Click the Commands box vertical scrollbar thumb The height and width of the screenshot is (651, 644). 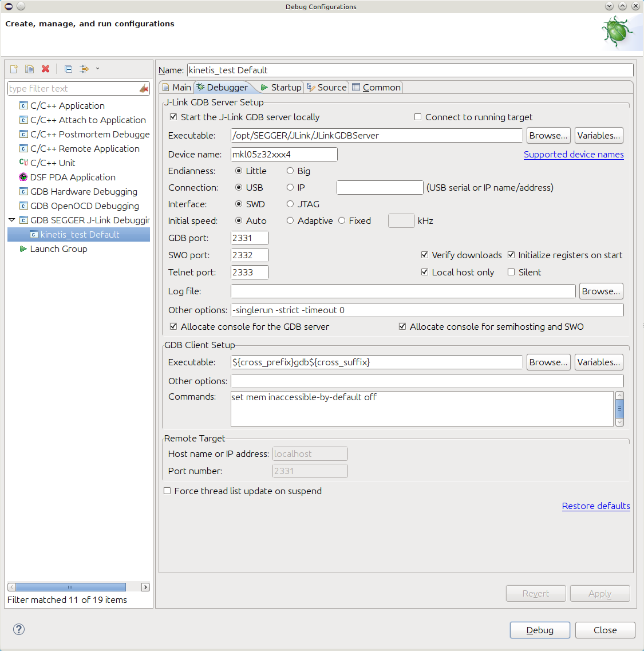(619, 409)
